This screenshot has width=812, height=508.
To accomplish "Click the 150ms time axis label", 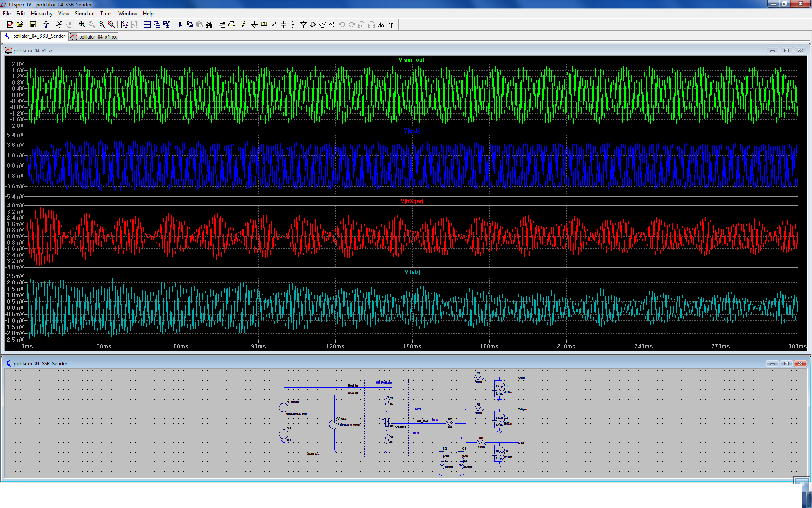I will [x=412, y=346].
